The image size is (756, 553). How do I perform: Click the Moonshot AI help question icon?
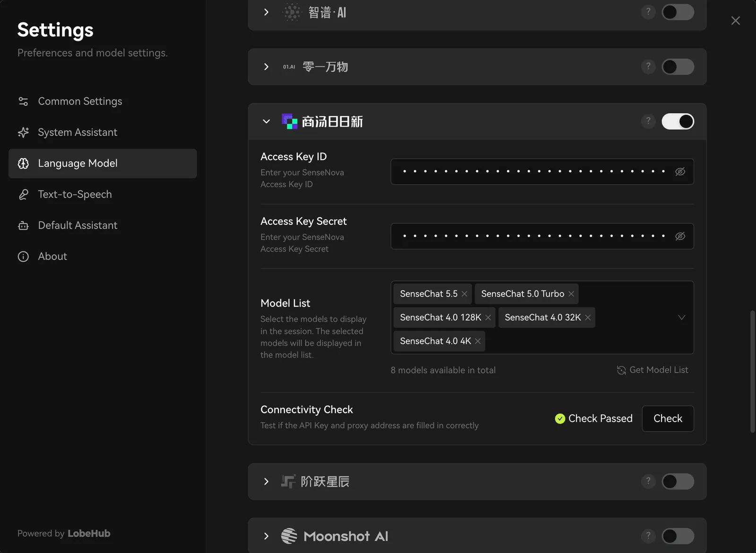pyautogui.click(x=648, y=536)
